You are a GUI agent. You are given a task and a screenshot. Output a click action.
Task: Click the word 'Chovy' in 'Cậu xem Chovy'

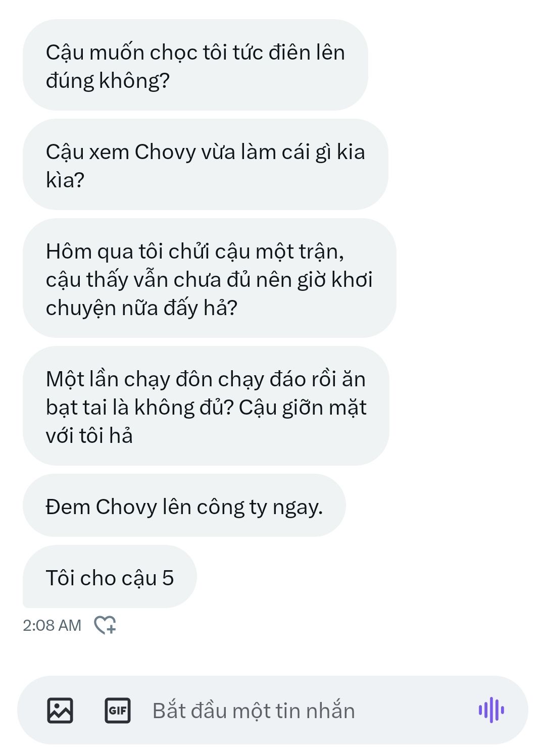(165, 152)
